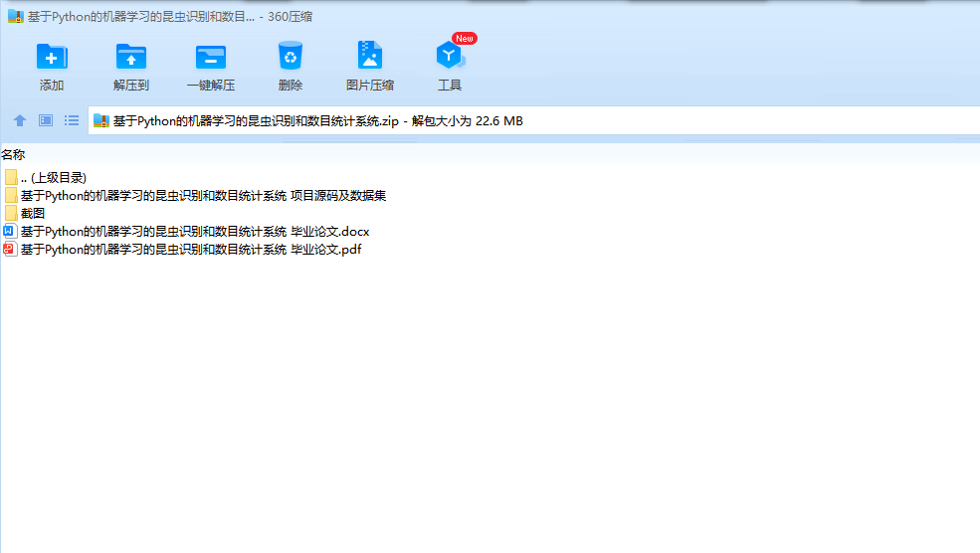Sort by the 名称 column header
This screenshot has height=553, width=980.
pos(13,154)
